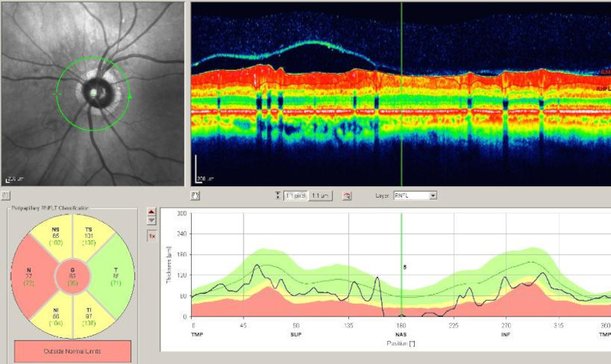Click the optic disc center in fundus image
Screen dimensions: 611x364
coord(93,92)
